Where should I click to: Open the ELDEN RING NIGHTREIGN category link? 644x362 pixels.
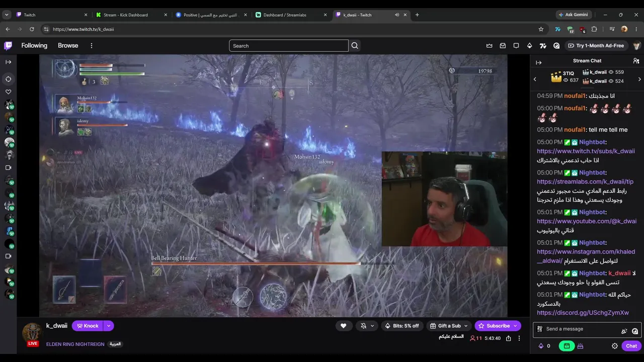coord(75,344)
